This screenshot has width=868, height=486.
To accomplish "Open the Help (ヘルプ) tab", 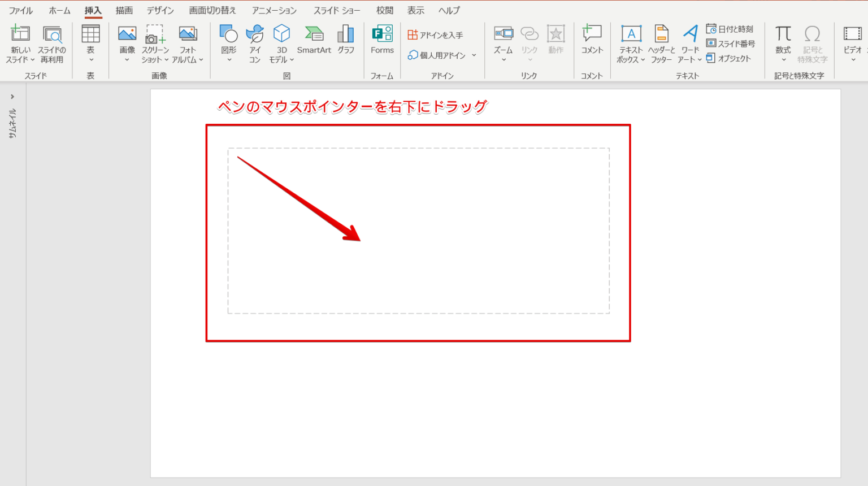I will [x=449, y=10].
